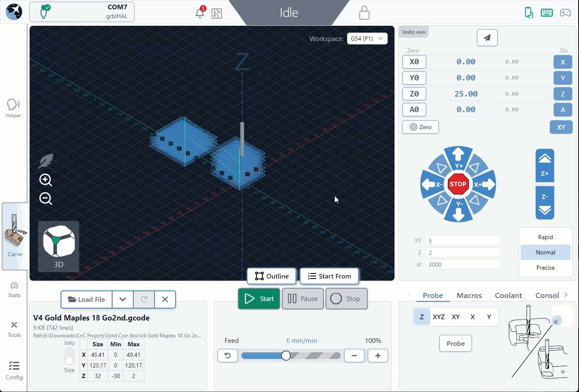579x392 pixels.
Task: Zoom in on the 3D visualizer
Action: click(x=46, y=180)
